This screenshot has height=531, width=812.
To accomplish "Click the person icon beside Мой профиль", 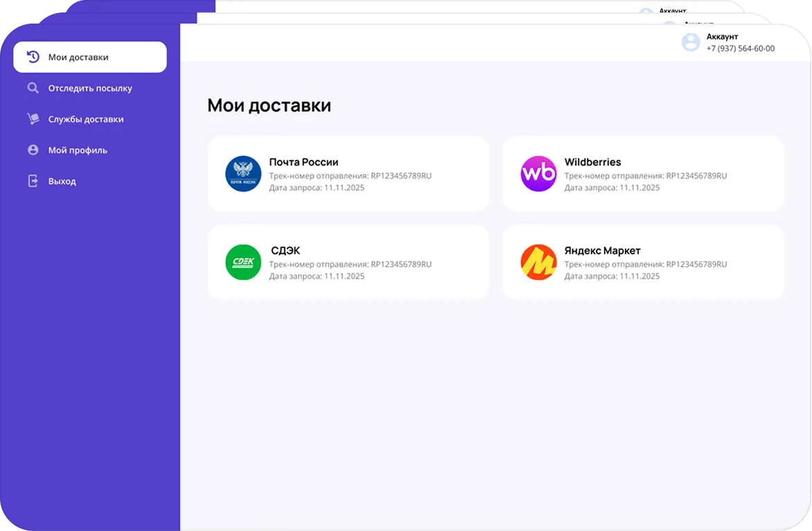I will click(33, 150).
